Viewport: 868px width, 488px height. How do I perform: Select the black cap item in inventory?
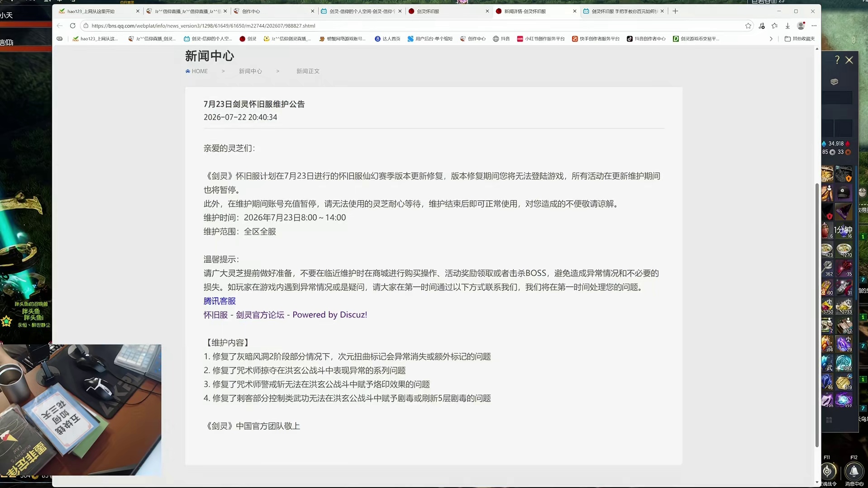pyautogui.click(x=844, y=193)
